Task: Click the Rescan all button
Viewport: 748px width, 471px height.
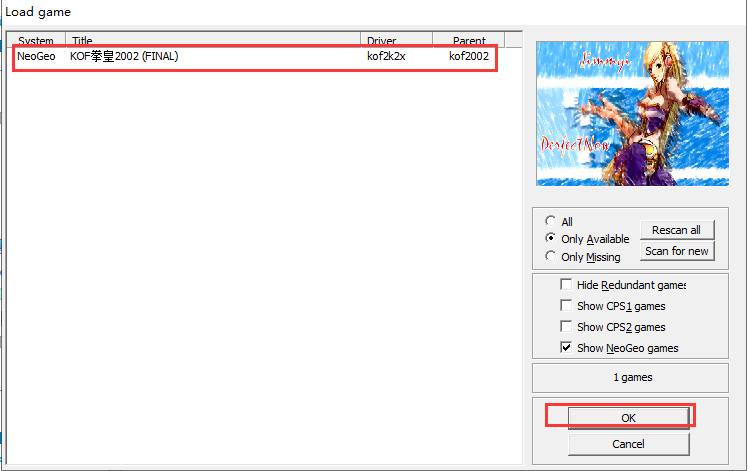Action: click(x=677, y=230)
